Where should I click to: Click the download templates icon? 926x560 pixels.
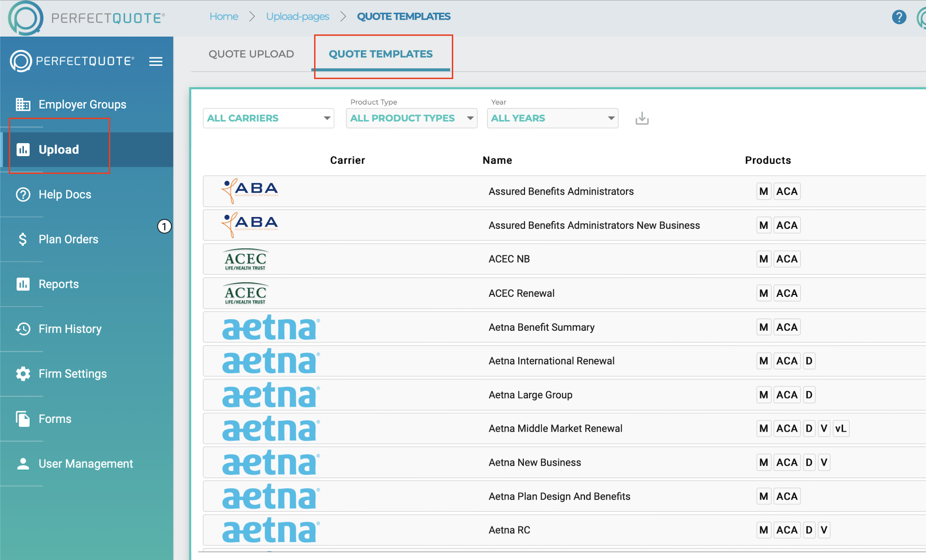642,119
